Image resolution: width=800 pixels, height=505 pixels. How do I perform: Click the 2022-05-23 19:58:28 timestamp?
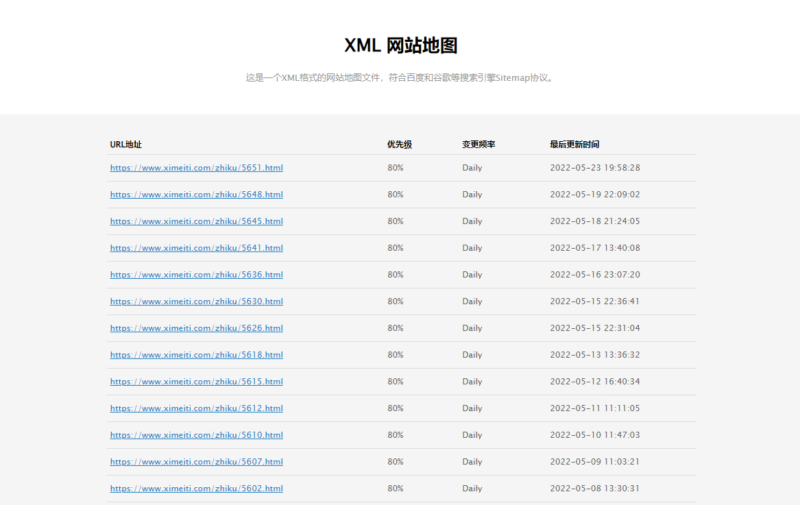point(595,168)
